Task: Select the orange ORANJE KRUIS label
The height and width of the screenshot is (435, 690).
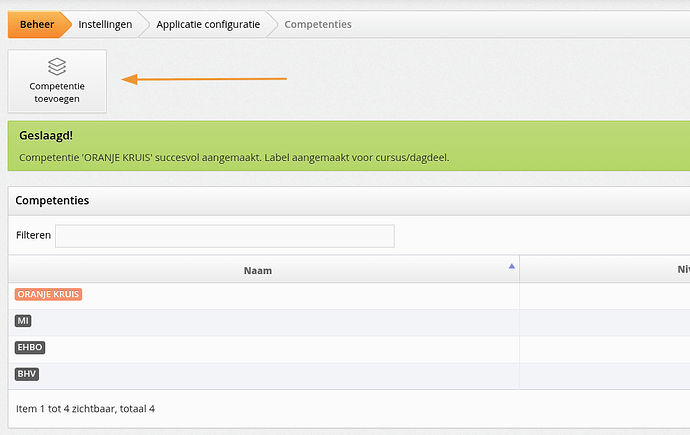Action: pyautogui.click(x=48, y=295)
